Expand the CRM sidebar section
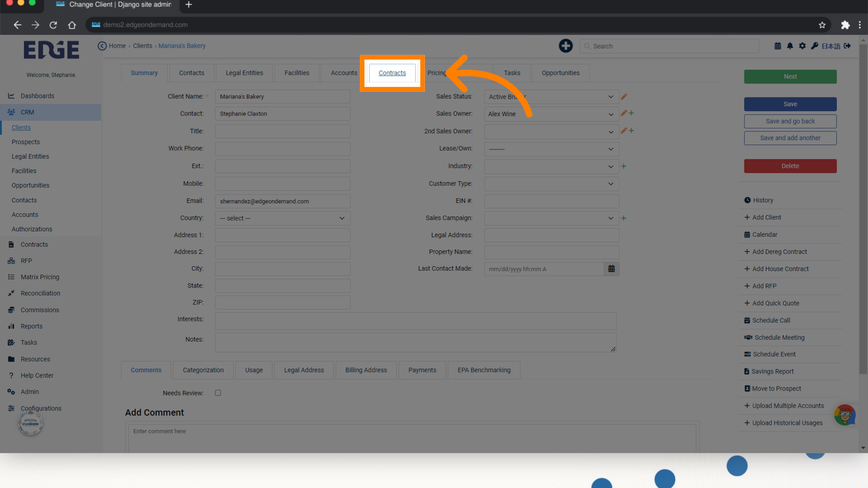 (51, 112)
